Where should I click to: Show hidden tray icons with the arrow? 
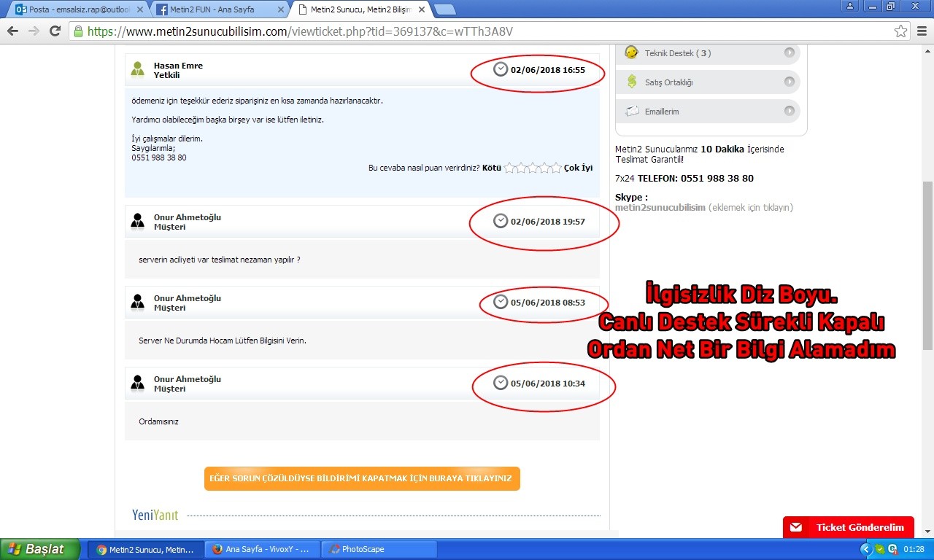tap(867, 549)
